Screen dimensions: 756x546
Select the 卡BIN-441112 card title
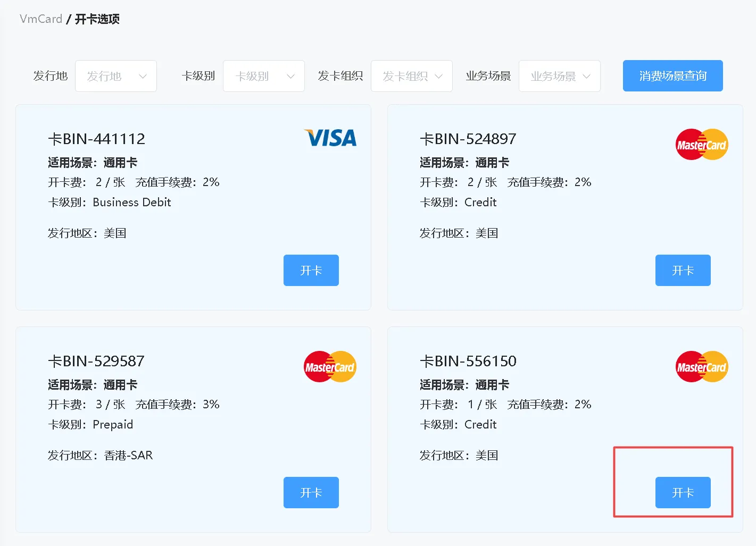pyautogui.click(x=96, y=139)
